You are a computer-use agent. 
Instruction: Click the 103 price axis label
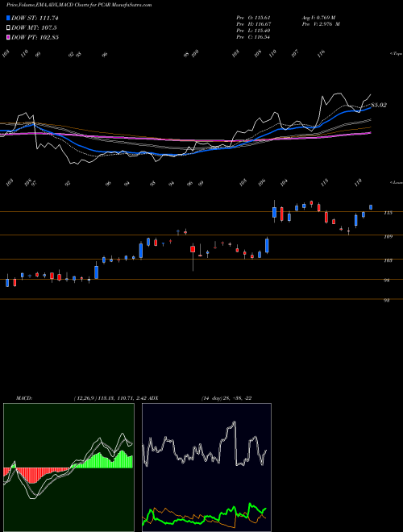pyautogui.click(x=388, y=260)
